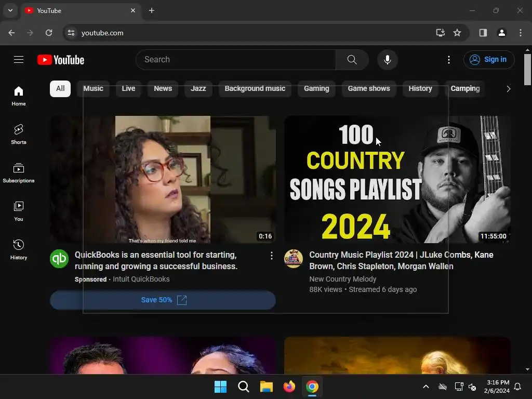
Task: Select the Background music chip
Action: [255, 89]
